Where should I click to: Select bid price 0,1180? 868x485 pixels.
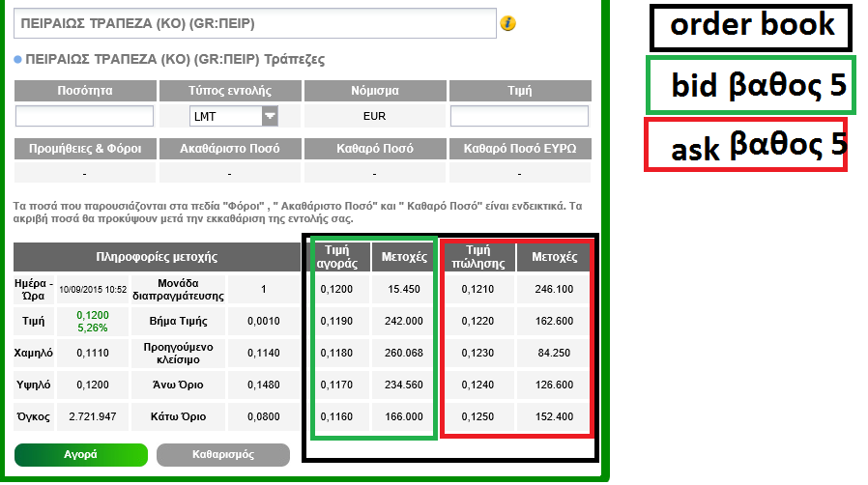tap(336, 353)
